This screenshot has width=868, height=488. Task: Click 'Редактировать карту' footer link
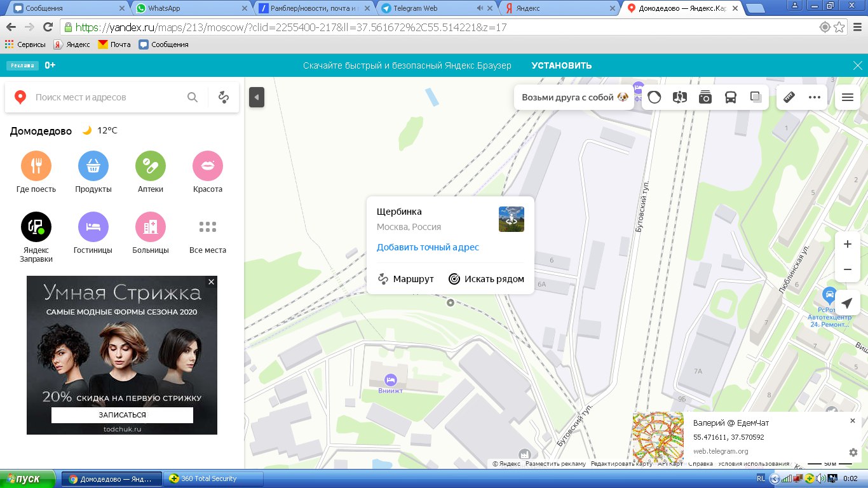point(621,464)
